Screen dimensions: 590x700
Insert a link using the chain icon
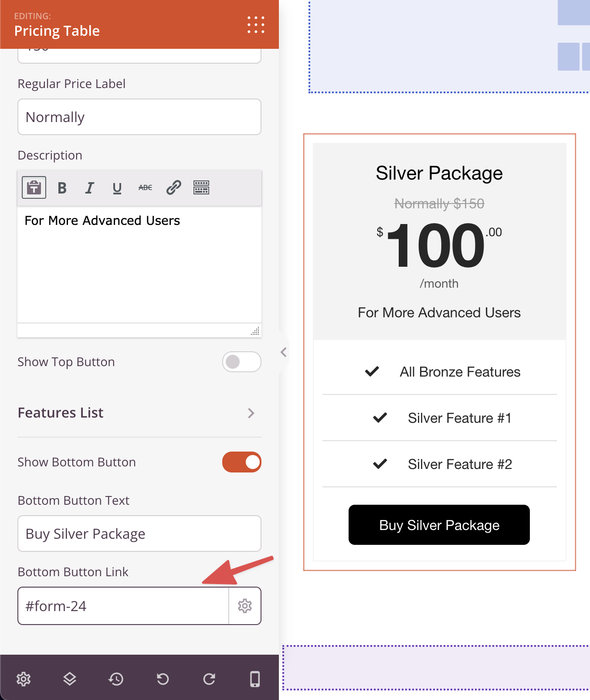pos(173,187)
